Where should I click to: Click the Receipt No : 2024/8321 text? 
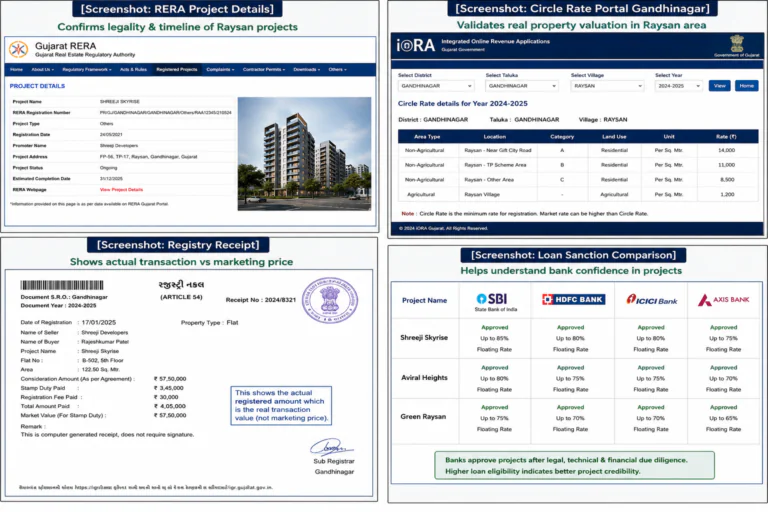point(261,300)
